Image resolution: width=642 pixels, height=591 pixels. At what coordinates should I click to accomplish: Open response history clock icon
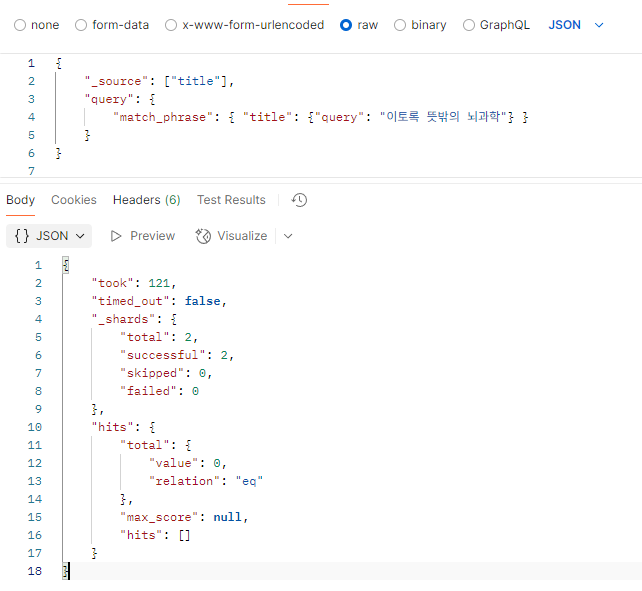(299, 200)
